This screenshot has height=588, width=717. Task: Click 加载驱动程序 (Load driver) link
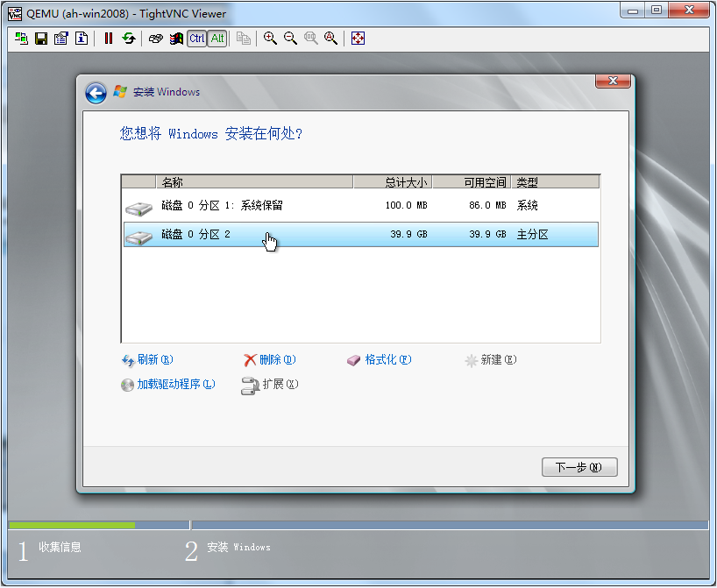coord(175,385)
